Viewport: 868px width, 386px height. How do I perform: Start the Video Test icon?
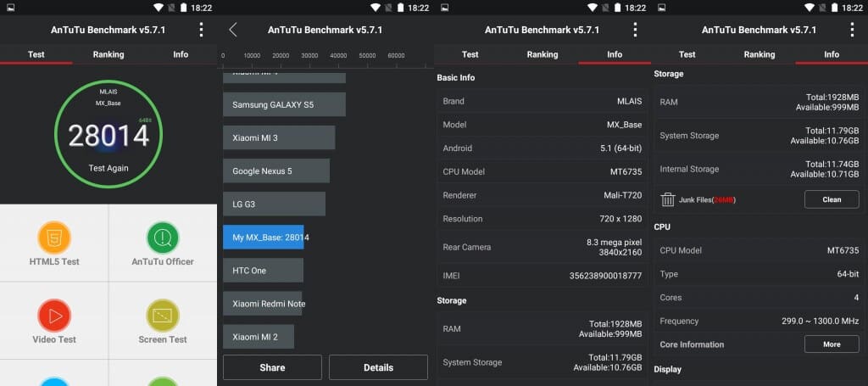[x=54, y=316]
